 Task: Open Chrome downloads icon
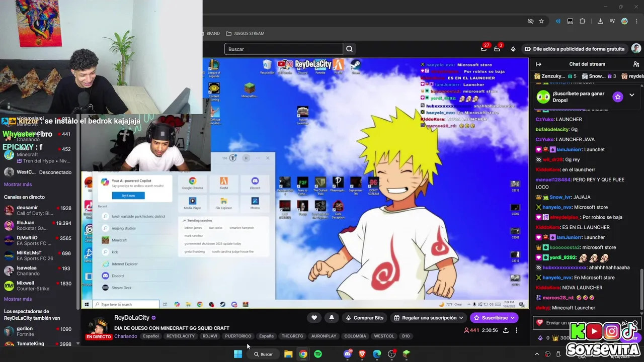tap(600, 21)
